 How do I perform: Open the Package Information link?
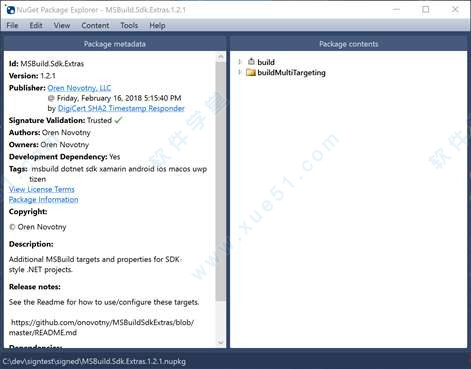pyautogui.click(x=43, y=200)
